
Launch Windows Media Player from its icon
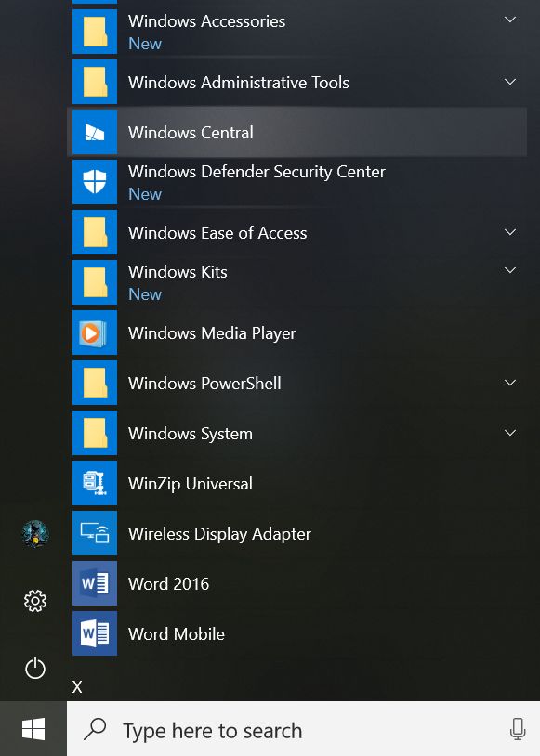(x=95, y=332)
